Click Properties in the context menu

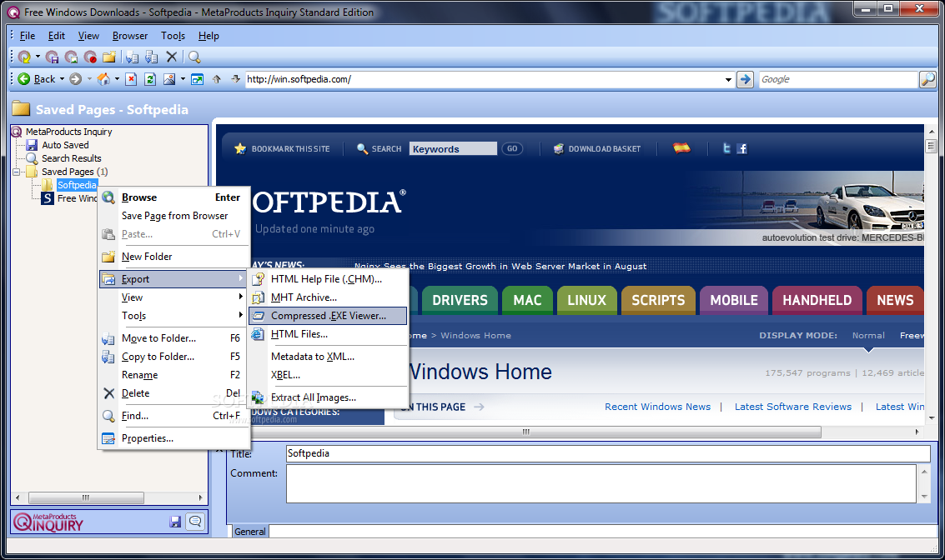tap(173, 438)
